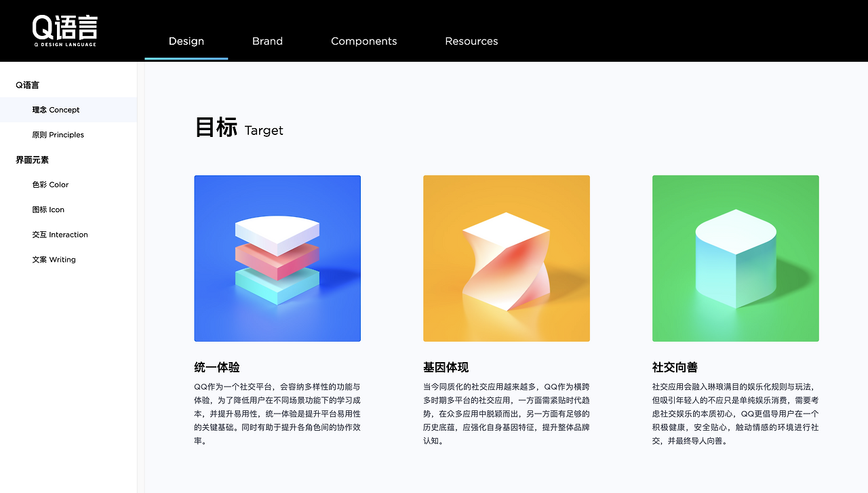Click the 社交向善 card title
The height and width of the screenshot is (493, 868).
[x=675, y=368]
